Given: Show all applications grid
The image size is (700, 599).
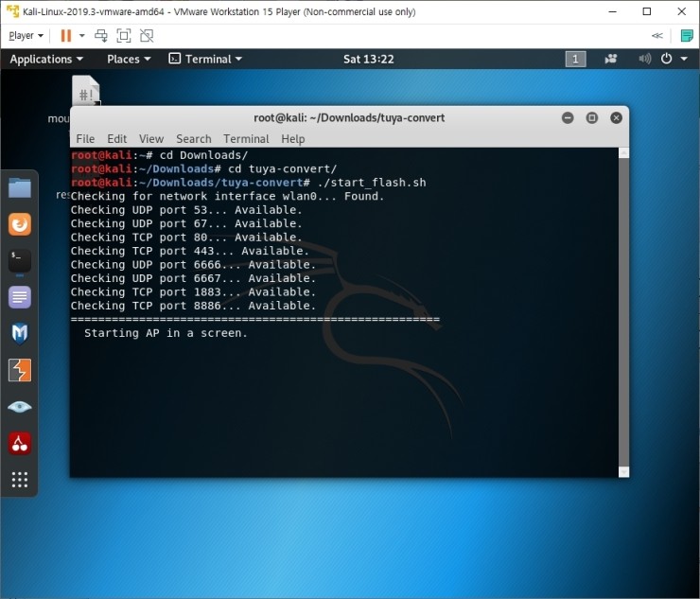Looking at the screenshot, I should (20, 479).
